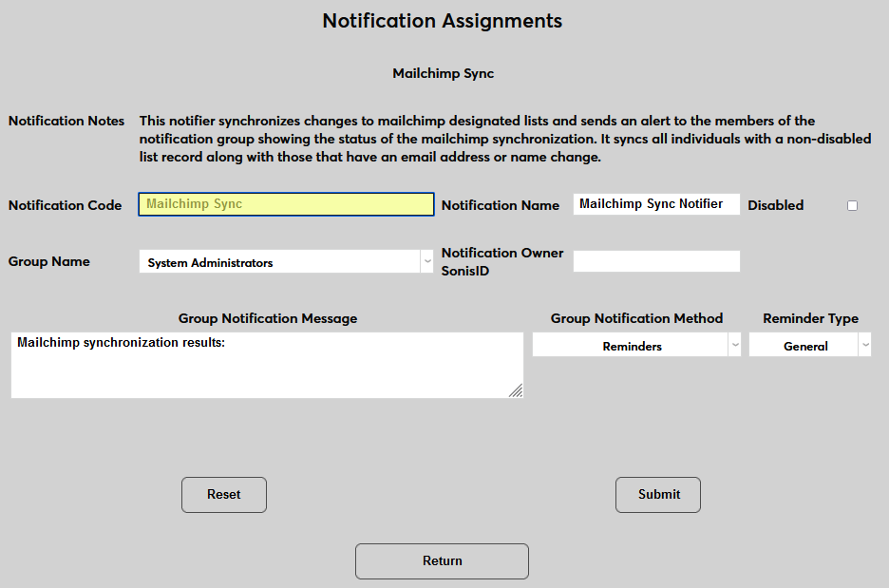Click the "Notification Code" label
This screenshot has height=588, width=889.
tap(66, 205)
